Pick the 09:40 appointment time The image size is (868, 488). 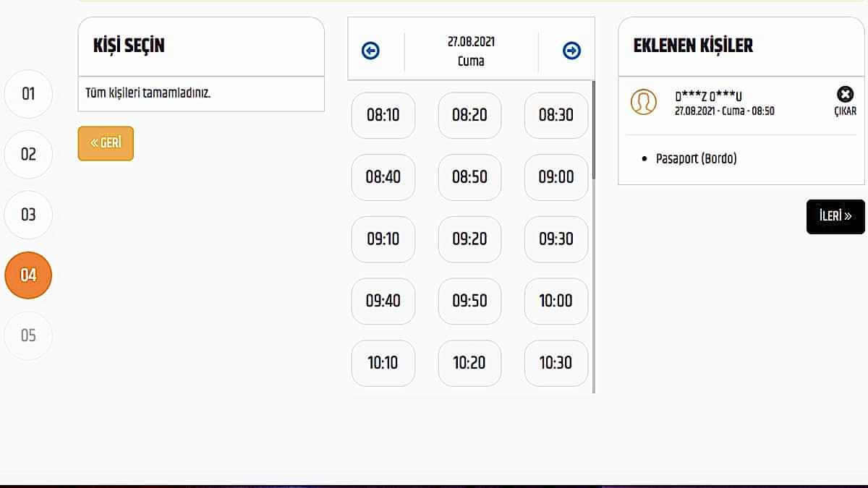coord(383,301)
